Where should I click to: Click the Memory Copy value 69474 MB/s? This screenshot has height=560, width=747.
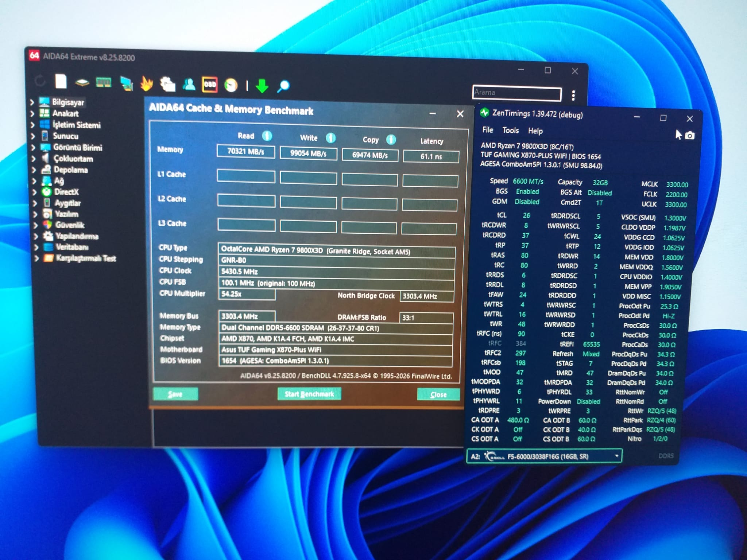370,155
